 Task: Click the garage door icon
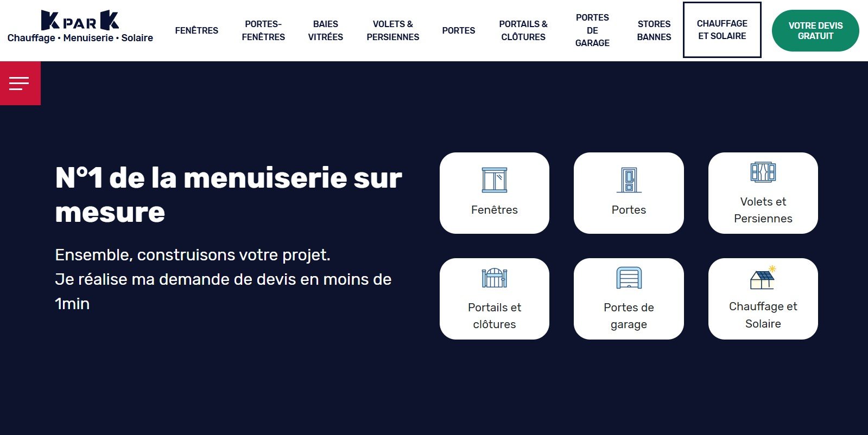pos(629,278)
